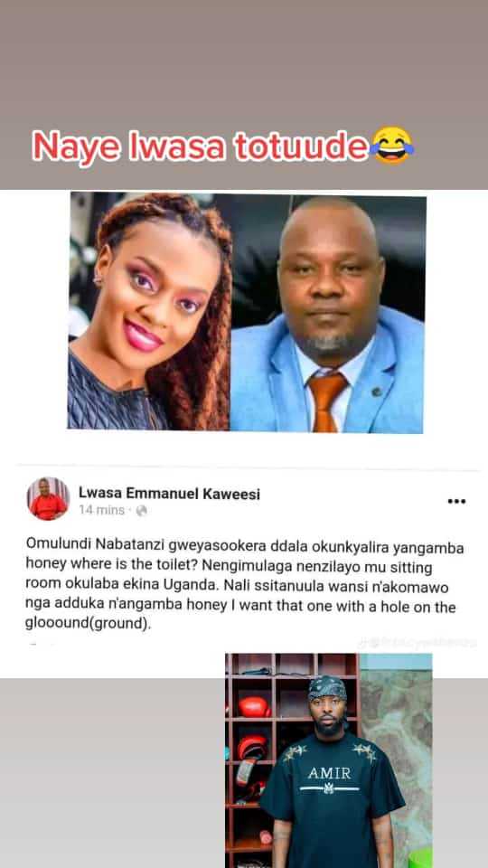Click the AMIR logo on the black shirt
488x868 pixels.
click(329, 778)
